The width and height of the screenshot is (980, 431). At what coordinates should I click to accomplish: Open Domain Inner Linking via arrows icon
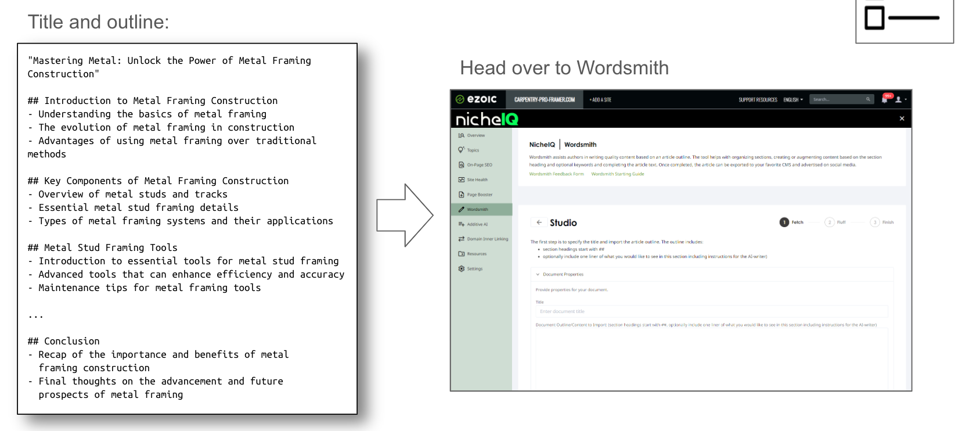point(461,239)
